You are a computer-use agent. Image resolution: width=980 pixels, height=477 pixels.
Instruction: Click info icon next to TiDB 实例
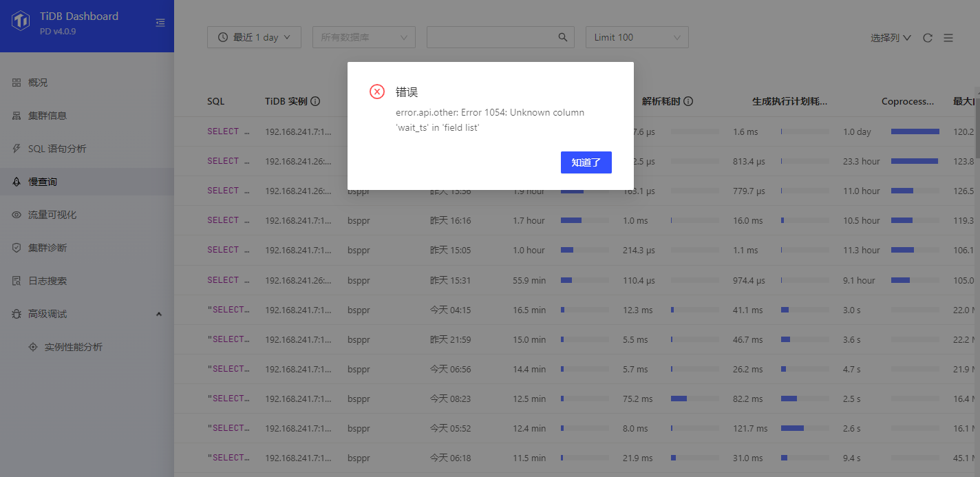point(315,101)
